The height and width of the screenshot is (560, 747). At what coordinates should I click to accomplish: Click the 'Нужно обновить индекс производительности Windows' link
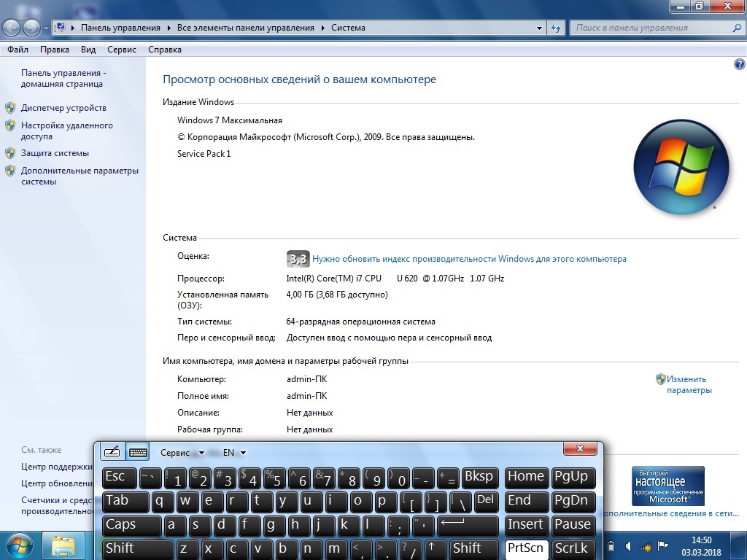469,259
